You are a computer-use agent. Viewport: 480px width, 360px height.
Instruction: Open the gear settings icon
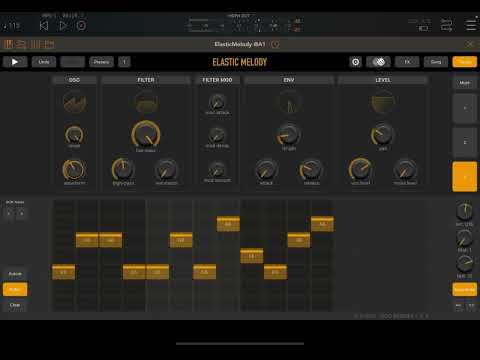click(356, 62)
